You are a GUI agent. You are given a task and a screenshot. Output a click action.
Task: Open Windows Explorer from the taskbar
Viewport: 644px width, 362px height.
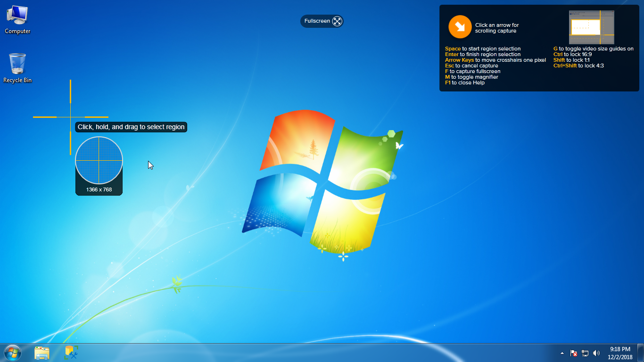[x=42, y=353]
